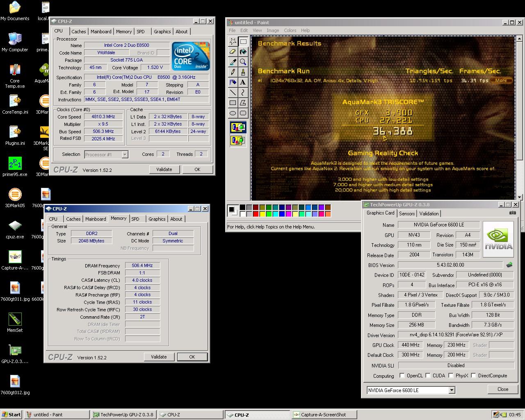Open the Validation tab in GPU-Z

[429, 214]
